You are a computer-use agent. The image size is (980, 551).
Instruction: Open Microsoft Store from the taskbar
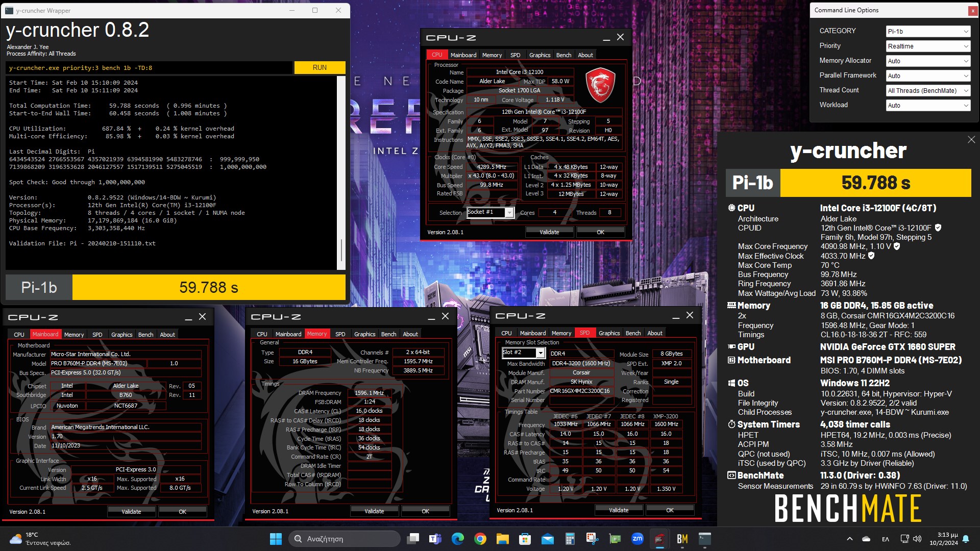[525, 539]
